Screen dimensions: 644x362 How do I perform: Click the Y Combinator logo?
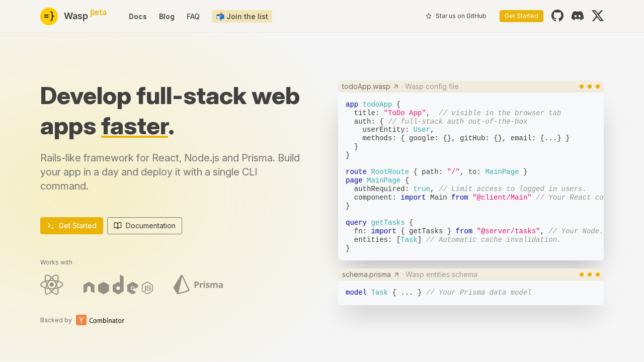click(100, 320)
